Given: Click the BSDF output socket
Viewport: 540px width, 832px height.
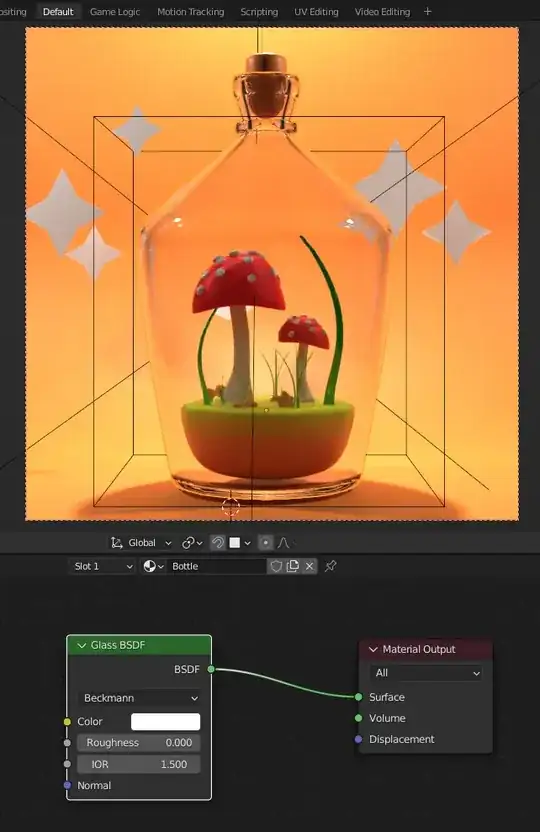Looking at the screenshot, I should coord(211,669).
